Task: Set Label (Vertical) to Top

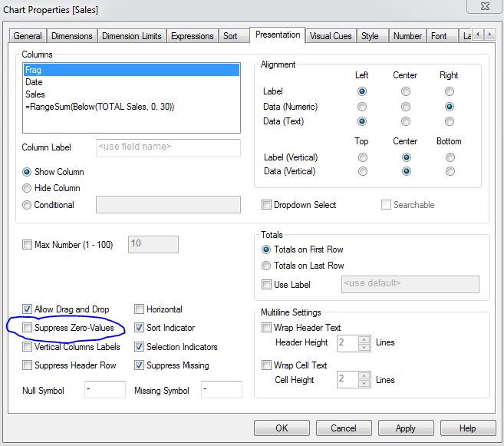Action: pos(363,157)
